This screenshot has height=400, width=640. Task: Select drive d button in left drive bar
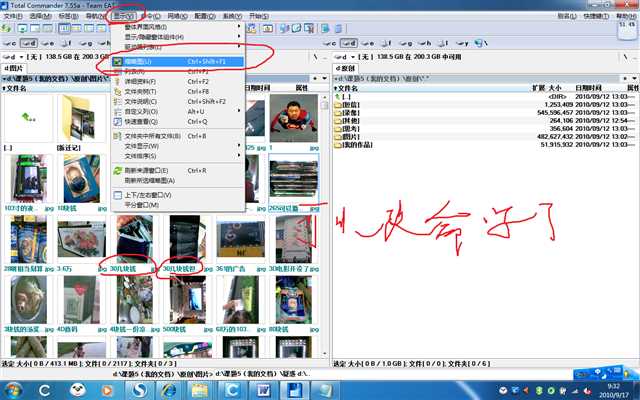click(x=28, y=43)
